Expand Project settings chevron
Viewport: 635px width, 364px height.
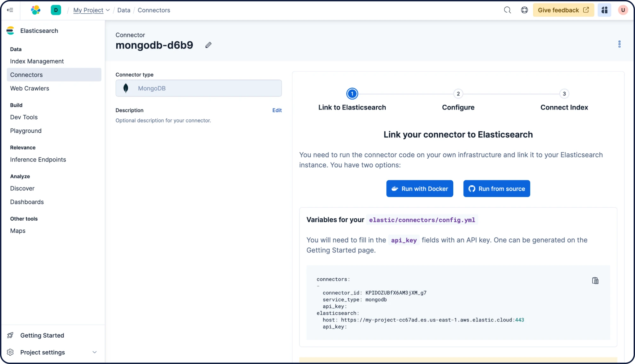click(x=94, y=352)
